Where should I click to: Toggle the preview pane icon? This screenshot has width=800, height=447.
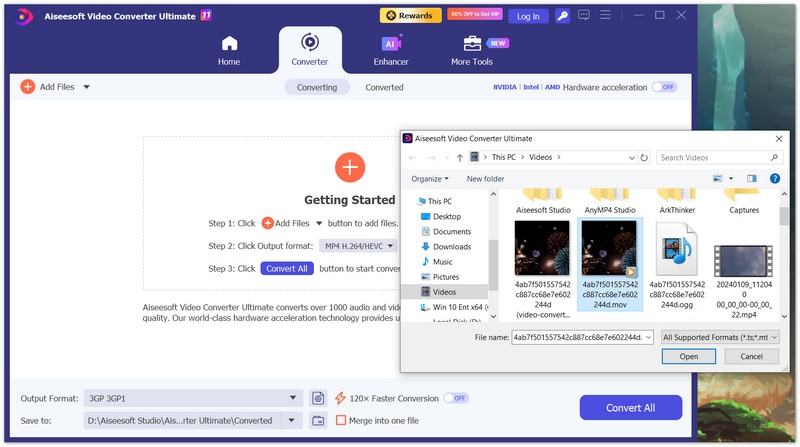click(x=752, y=179)
